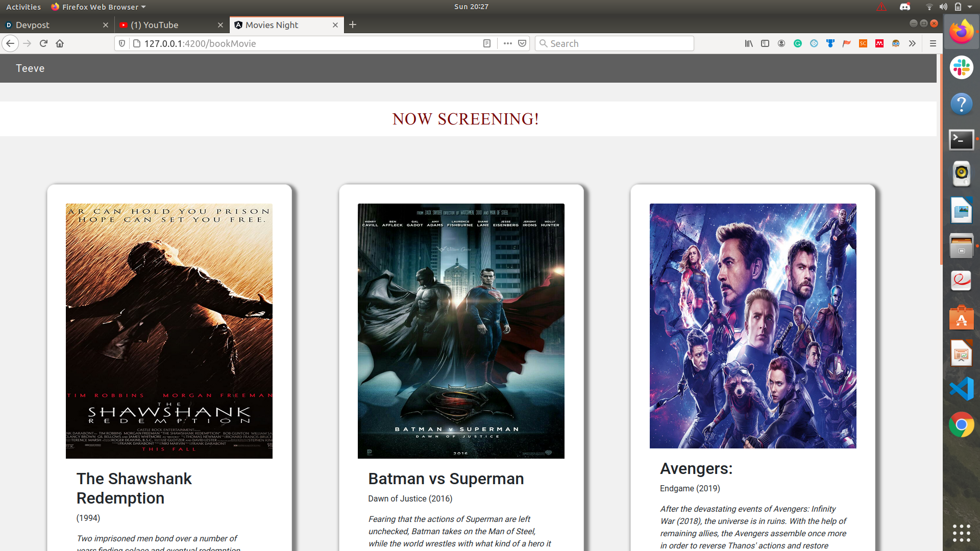
Task: Expand more tools overflow chevron
Action: tap(912, 43)
